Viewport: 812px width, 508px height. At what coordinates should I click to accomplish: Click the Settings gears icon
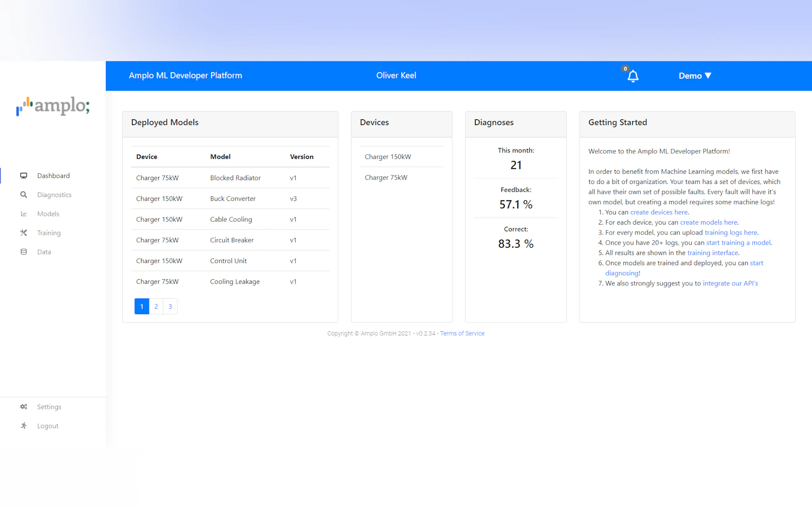(x=24, y=407)
